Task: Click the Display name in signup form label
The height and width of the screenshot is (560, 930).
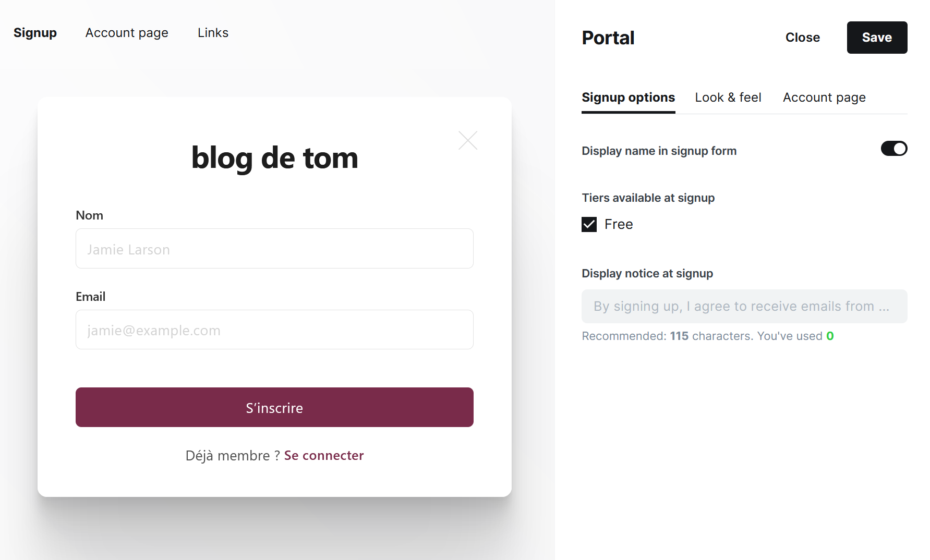Action: [x=659, y=151]
